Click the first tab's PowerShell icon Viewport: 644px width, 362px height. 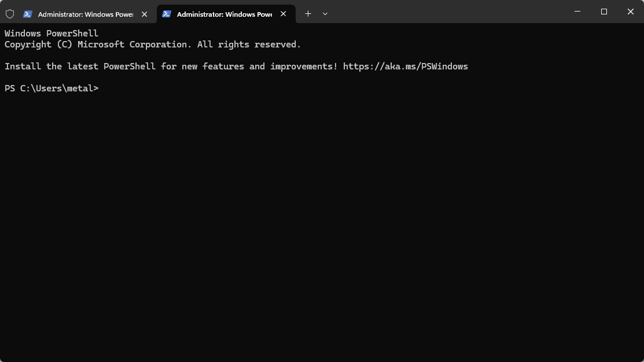[x=28, y=14]
